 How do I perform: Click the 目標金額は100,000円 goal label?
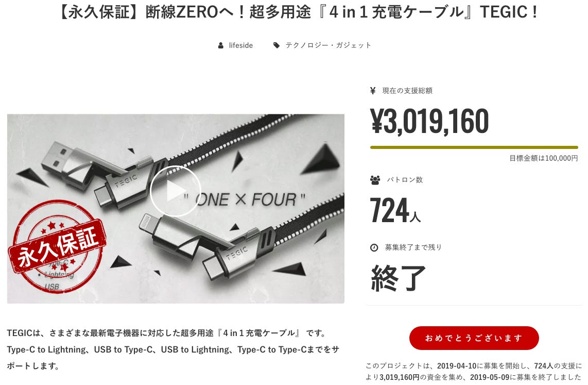[x=543, y=158]
